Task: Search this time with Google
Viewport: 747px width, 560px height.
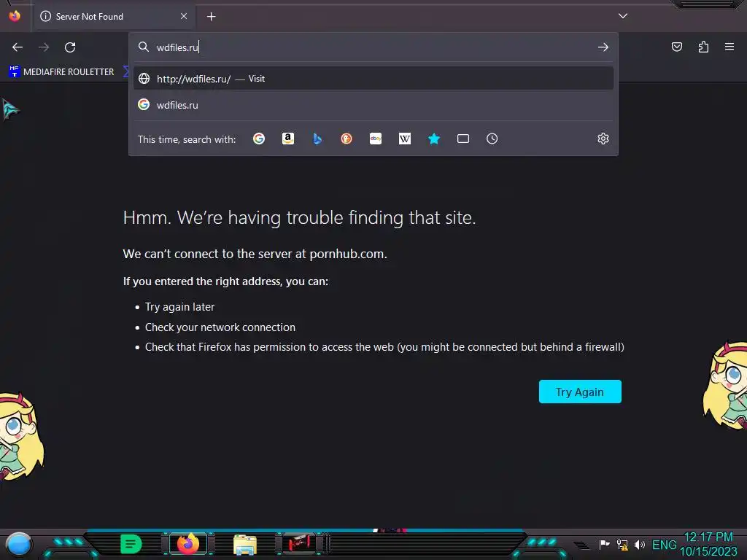Action: pyautogui.click(x=259, y=139)
